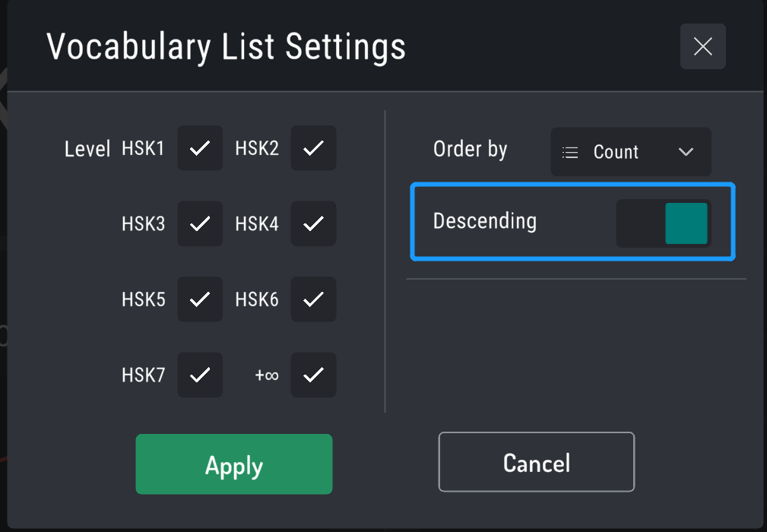Uncheck the +∞ vocabulary level

[313, 375]
